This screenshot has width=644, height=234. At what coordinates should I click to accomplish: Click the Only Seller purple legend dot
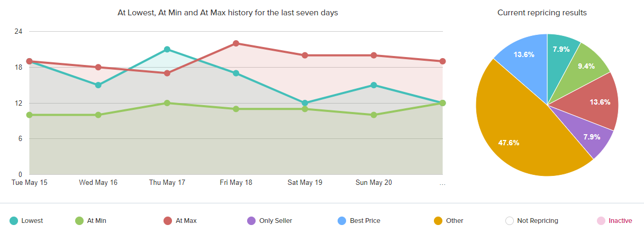(251, 221)
